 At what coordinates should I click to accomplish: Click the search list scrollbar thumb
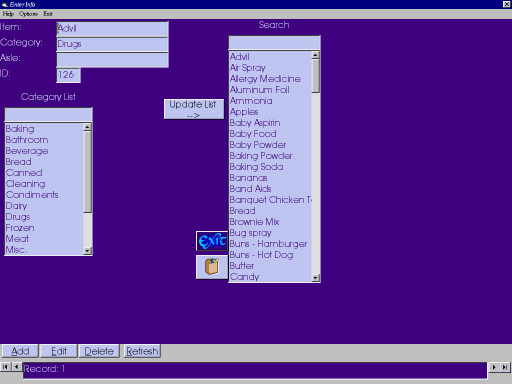[315, 76]
